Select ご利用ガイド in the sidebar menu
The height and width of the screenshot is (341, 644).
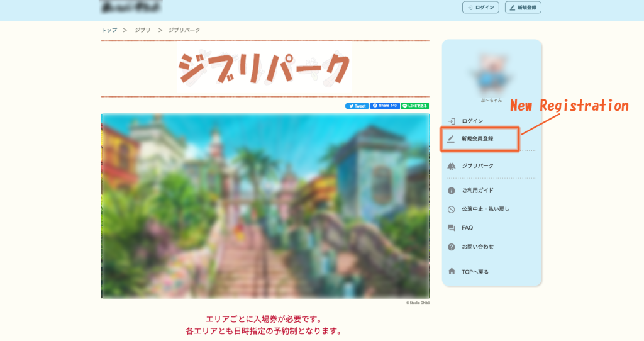[x=477, y=191]
